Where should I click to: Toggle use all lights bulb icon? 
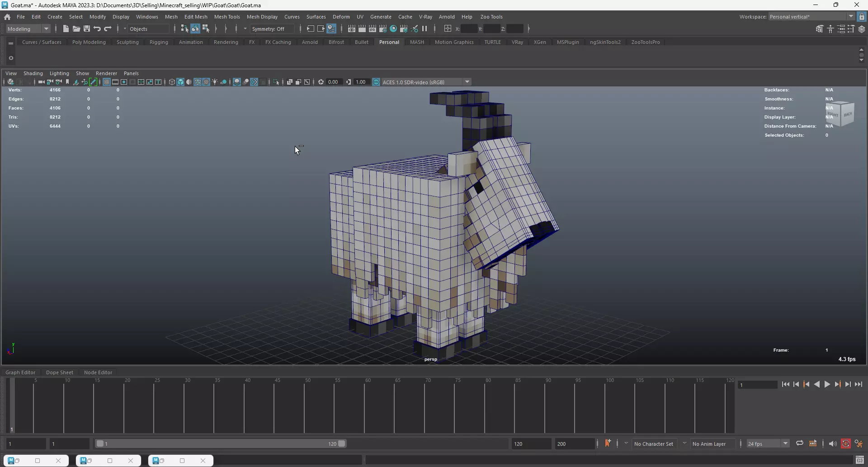pyautogui.click(x=215, y=82)
